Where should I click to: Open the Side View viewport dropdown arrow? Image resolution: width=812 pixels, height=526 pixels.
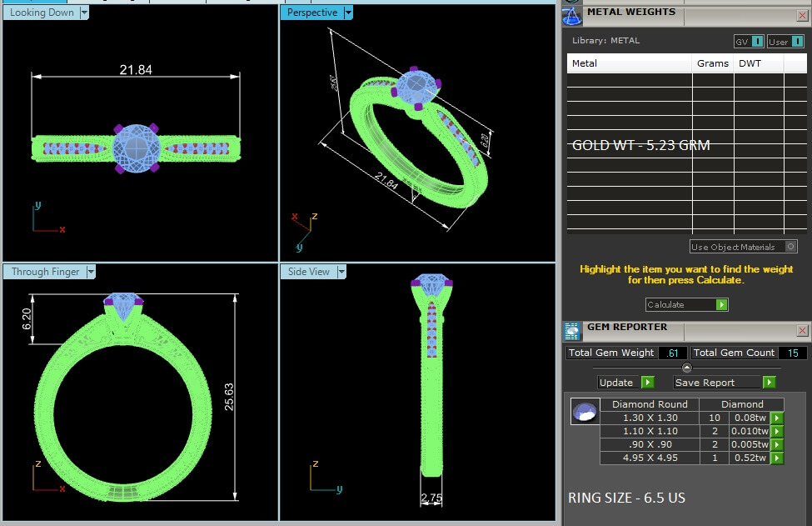pyautogui.click(x=341, y=272)
